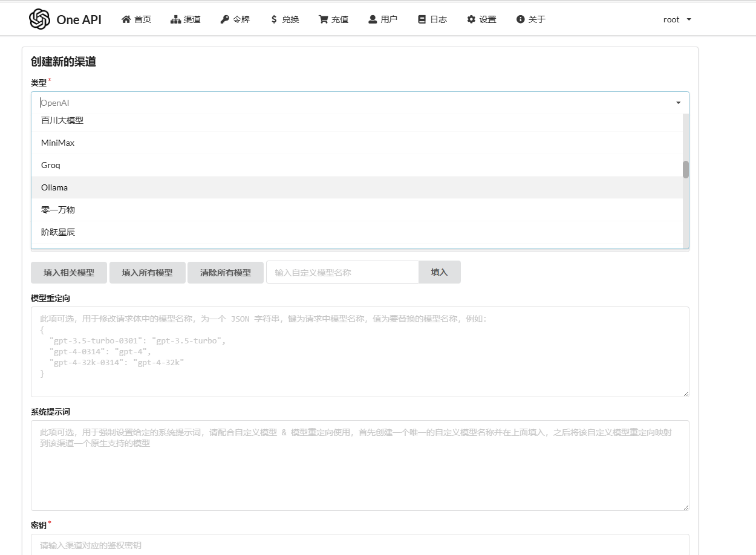This screenshot has width=756, height=555.
Task: Focus the 输入自定义模型名称 input field
Action: click(x=342, y=272)
